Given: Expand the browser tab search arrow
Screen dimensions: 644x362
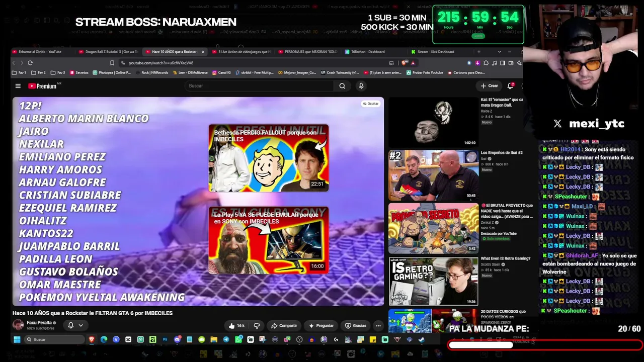Looking at the screenshot, I should [499, 52].
